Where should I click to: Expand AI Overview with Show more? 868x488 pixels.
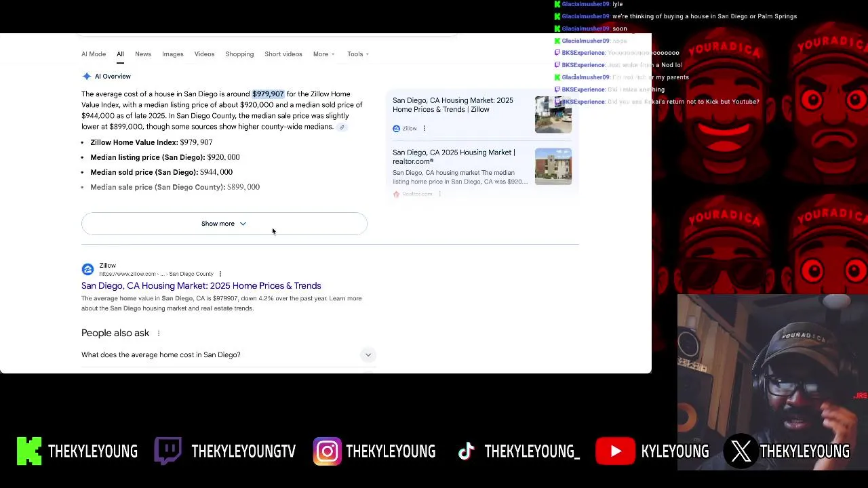224,224
